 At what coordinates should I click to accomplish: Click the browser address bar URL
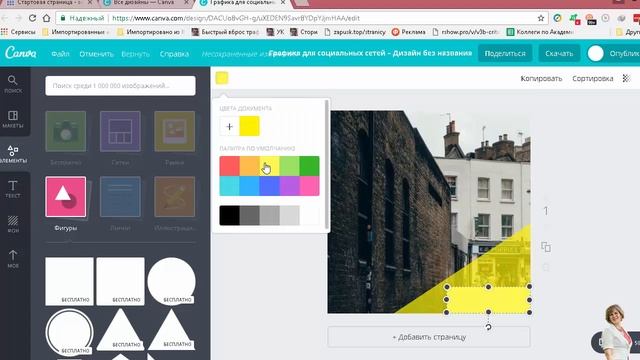(236, 18)
